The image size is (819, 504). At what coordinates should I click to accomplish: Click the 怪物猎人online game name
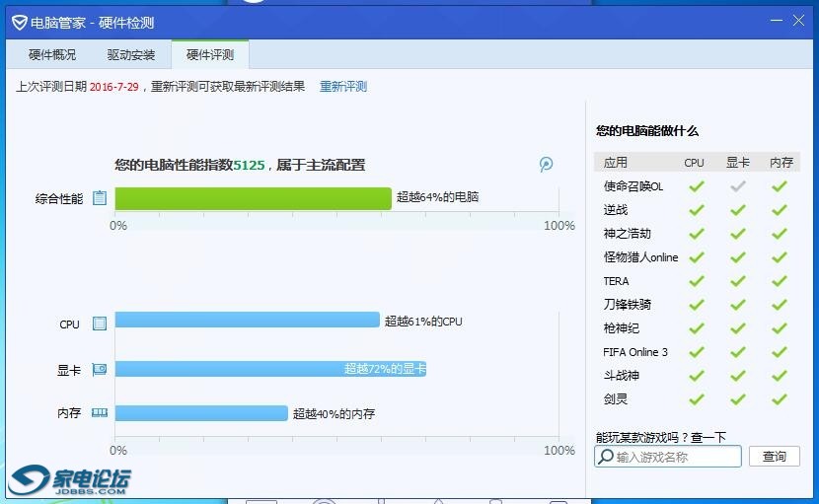coord(640,257)
